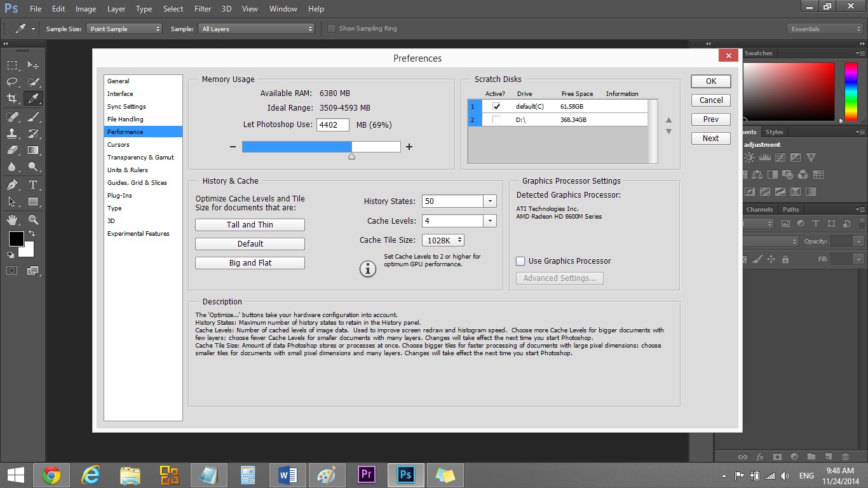Select the Crop tool
The image size is (868, 488).
pos(12,98)
